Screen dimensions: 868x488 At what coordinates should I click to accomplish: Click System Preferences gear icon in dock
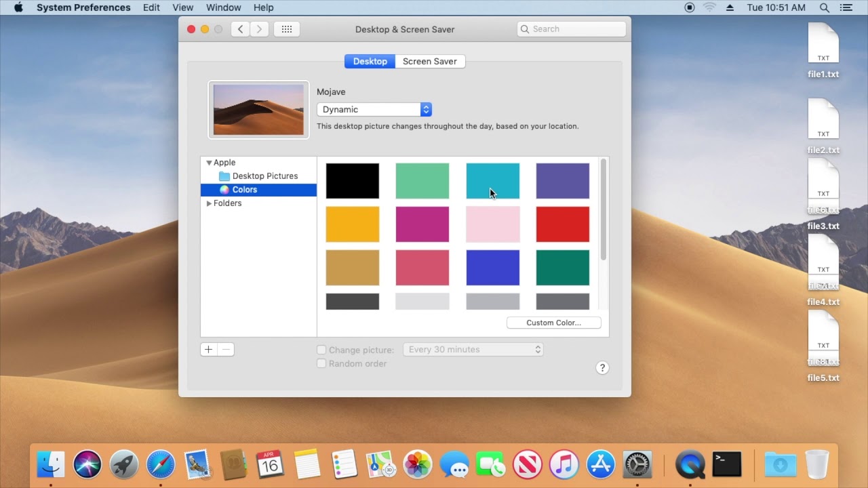[x=637, y=464]
